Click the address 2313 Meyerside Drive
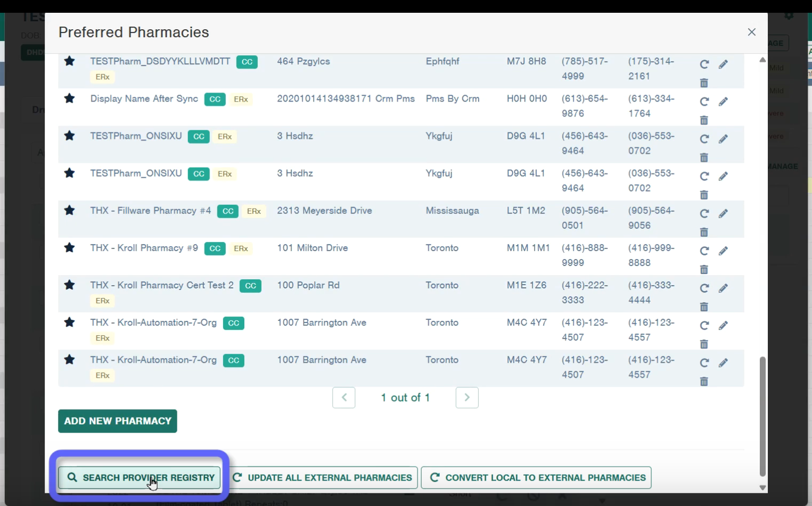Image resolution: width=812 pixels, height=506 pixels. tap(324, 211)
